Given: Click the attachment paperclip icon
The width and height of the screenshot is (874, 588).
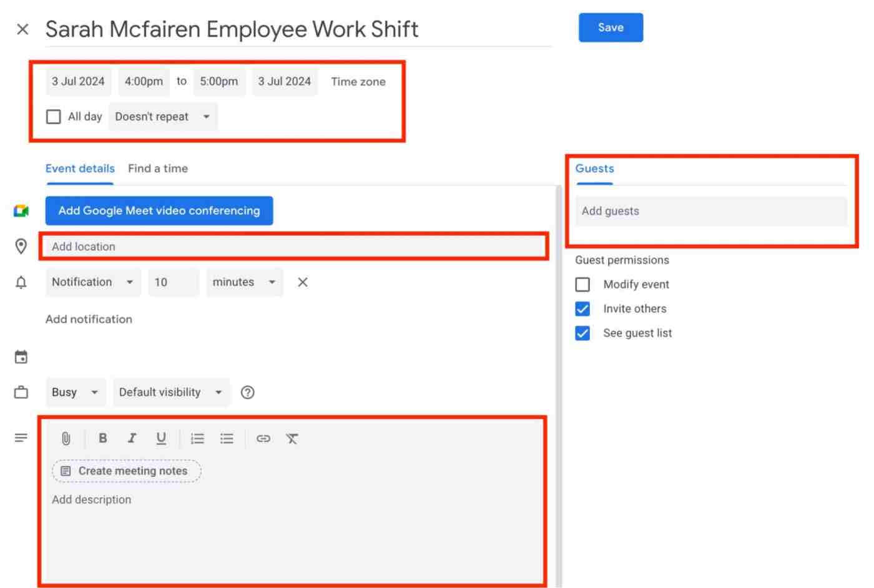Looking at the screenshot, I should tap(66, 438).
